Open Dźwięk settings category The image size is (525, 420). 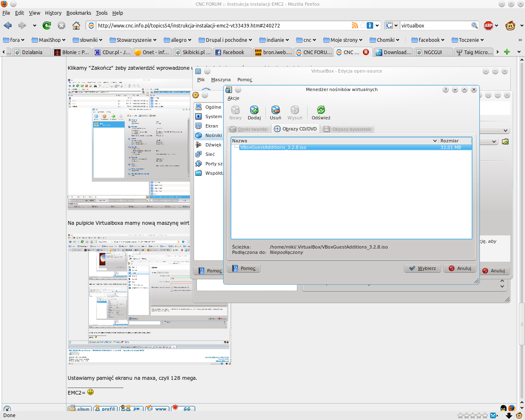[x=209, y=145]
